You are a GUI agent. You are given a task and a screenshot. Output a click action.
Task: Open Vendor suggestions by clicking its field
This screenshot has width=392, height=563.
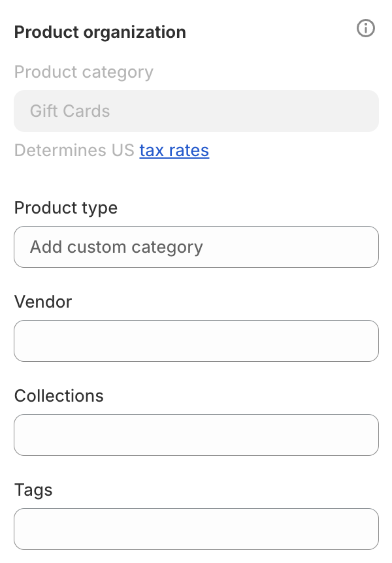coord(196,341)
